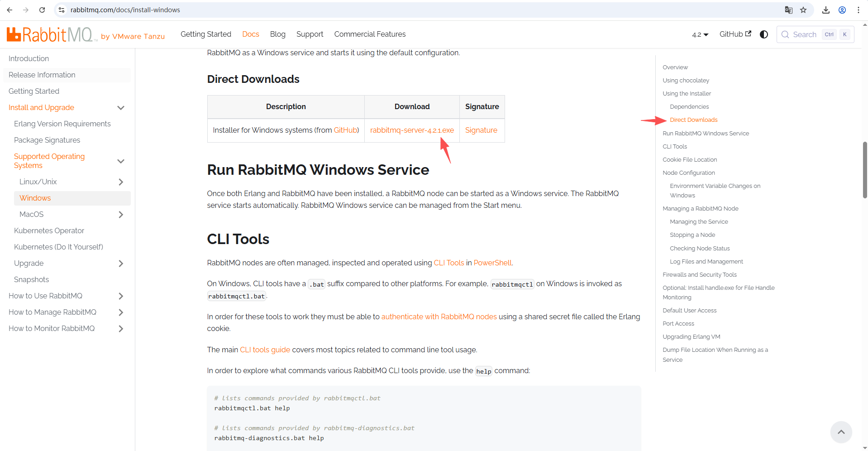Image resolution: width=868 pixels, height=451 pixels.
Task: Jump to Managing the Service section
Action: click(x=699, y=222)
